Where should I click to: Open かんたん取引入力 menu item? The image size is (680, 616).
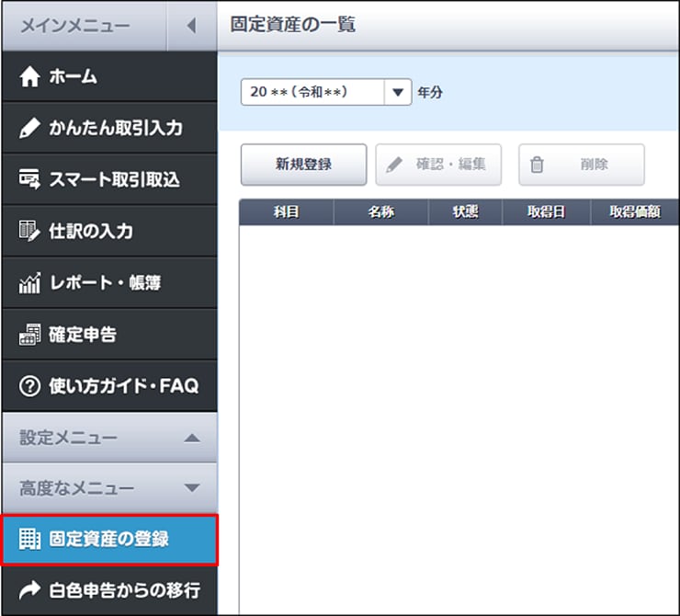pyautogui.click(x=109, y=128)
